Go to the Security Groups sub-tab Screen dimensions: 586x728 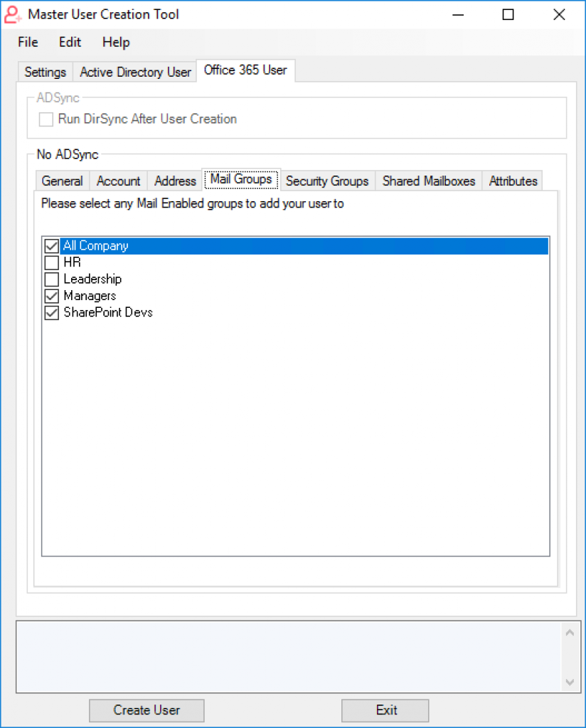click(327, 181)
